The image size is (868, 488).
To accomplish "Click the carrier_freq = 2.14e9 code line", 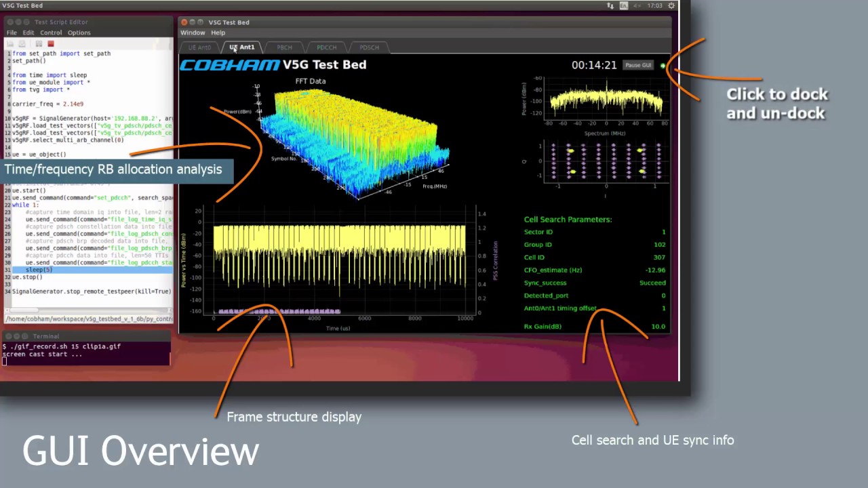I will click(47, 104).
